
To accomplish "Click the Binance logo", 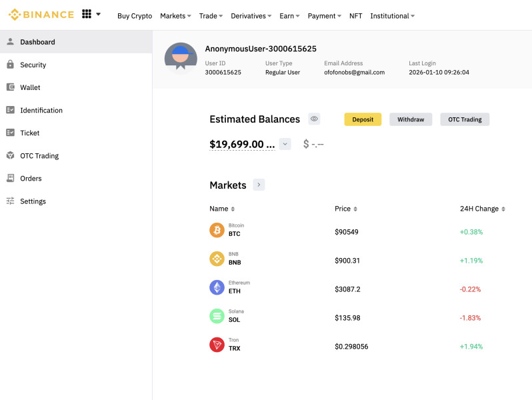I will (41, 15).
